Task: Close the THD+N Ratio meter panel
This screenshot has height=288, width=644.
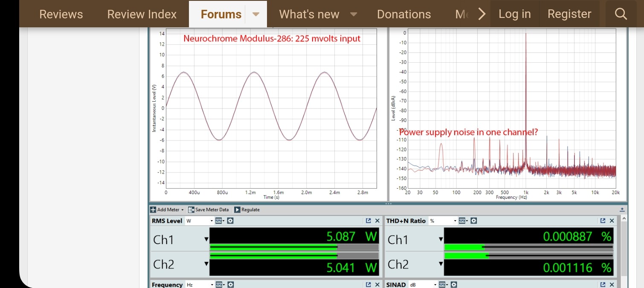Action: coord(612,221)
